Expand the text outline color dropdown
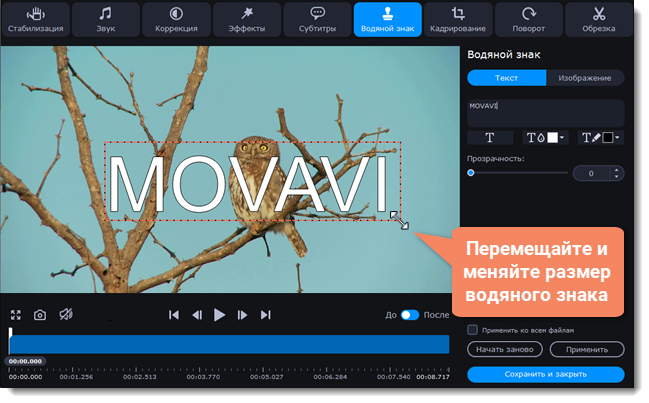This screenshot has width=649, height=403. click(x=617, y=137)
